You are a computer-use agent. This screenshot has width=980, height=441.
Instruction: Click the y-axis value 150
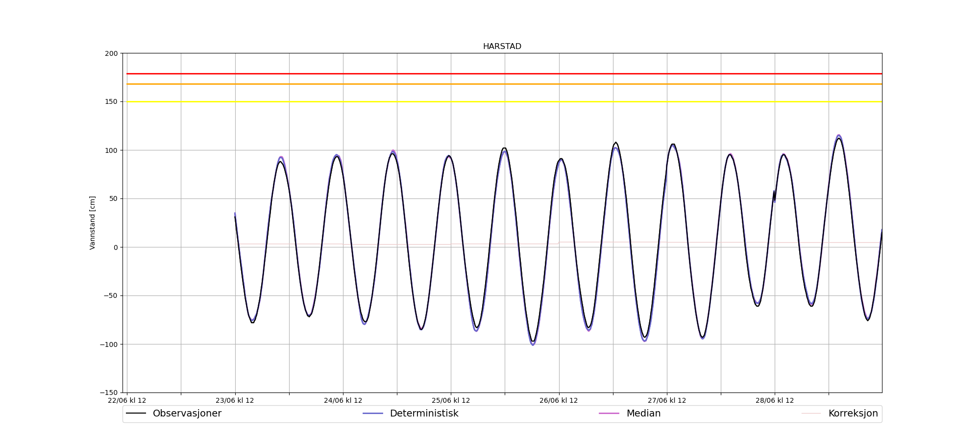click(111, 102)
